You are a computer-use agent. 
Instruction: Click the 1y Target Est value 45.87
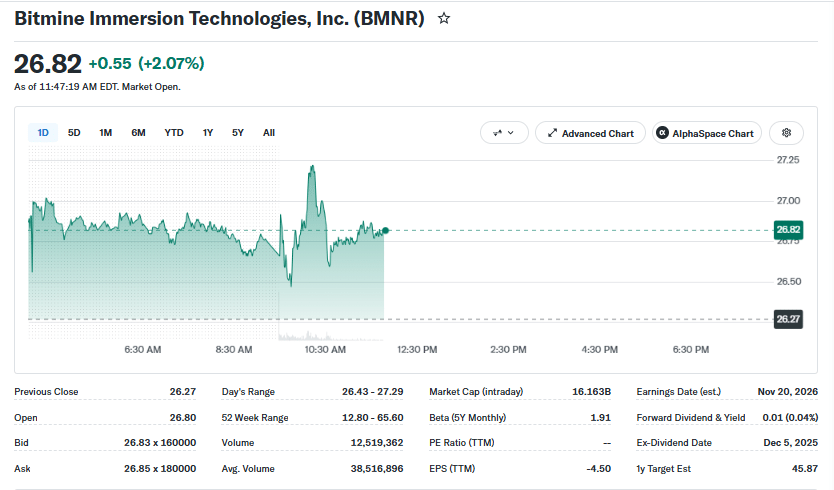(805, 469)
